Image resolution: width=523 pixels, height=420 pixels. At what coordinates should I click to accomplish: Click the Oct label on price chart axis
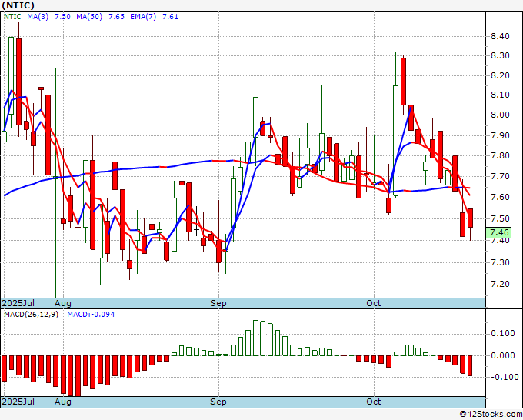pyautogui.click(x=374, y=303)
